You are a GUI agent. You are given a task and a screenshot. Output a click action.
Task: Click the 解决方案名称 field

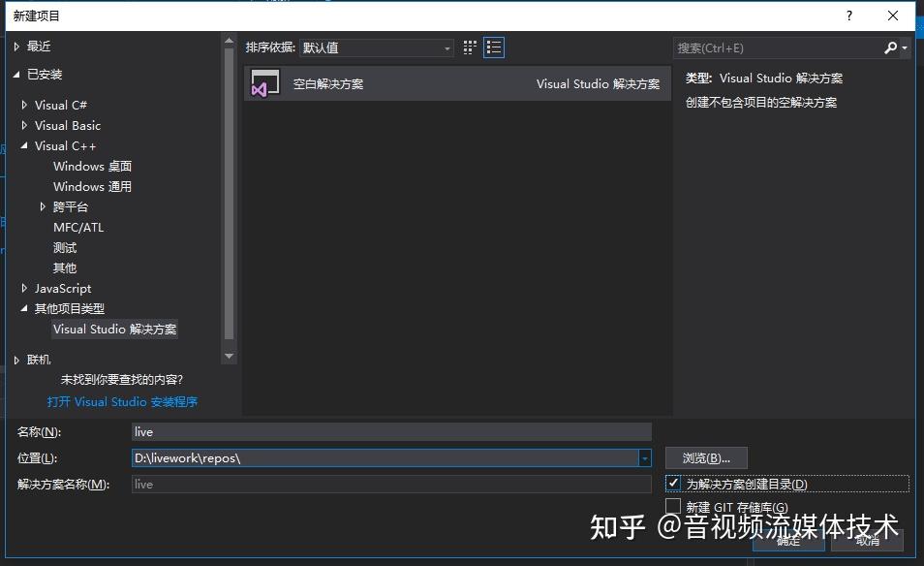(x=391, y=484)
